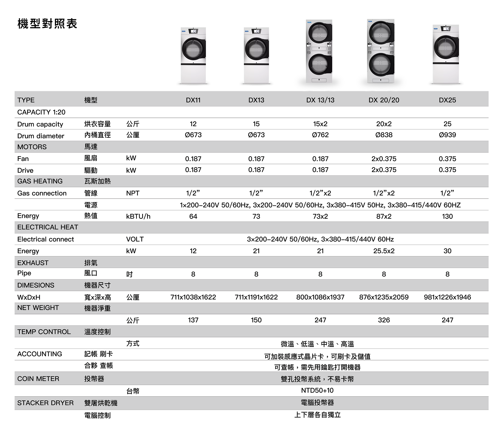504x437 pixels.
Task: Click the DX25 model column label
Action: tap(447, 100)
